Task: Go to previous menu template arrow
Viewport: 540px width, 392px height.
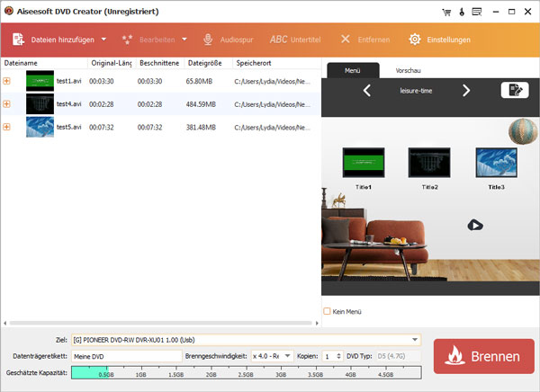Action: [x=367, y=91]
